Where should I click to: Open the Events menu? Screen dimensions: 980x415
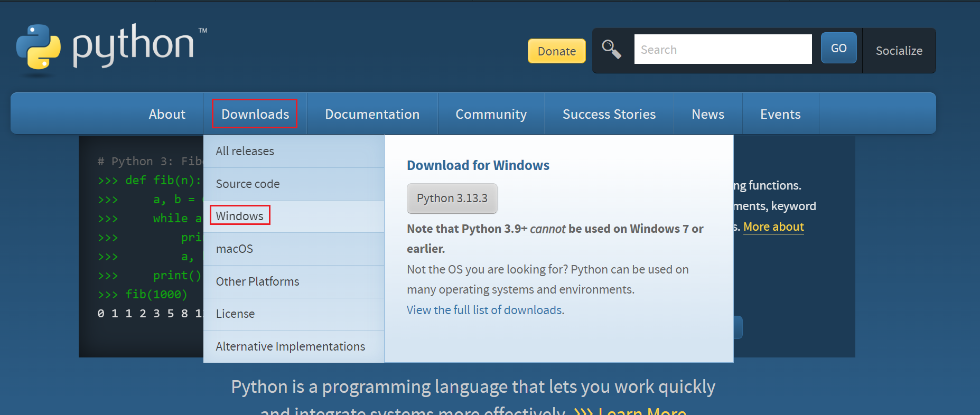[780, 114]
